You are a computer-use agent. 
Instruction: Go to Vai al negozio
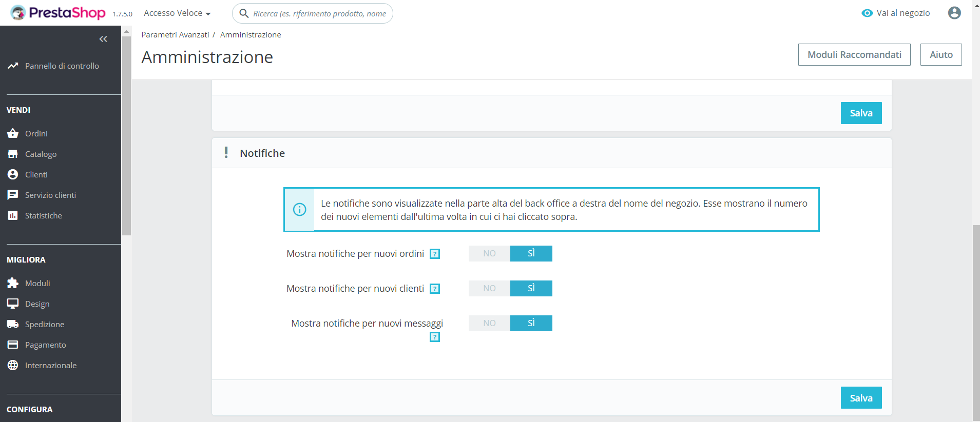pyautogui.click(x=896, y=13)
